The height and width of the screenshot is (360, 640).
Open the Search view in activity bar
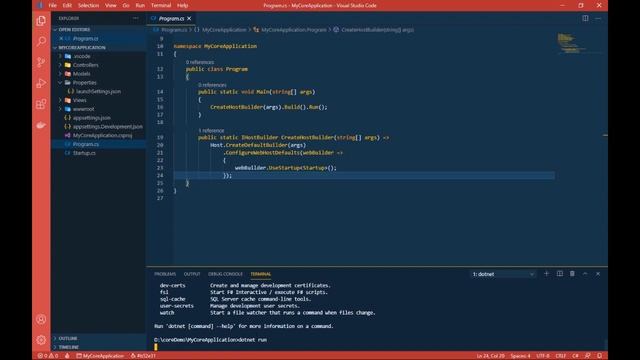41,41
